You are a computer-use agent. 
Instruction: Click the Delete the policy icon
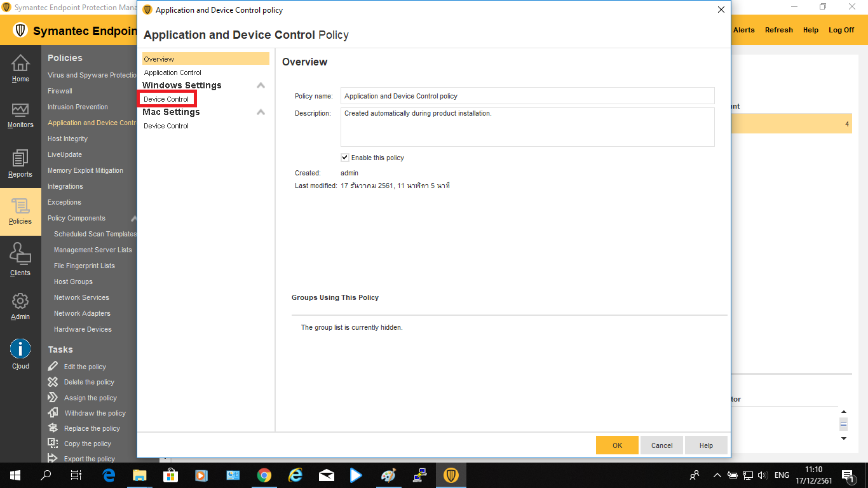pyautogui.click(x=53, y=382)
